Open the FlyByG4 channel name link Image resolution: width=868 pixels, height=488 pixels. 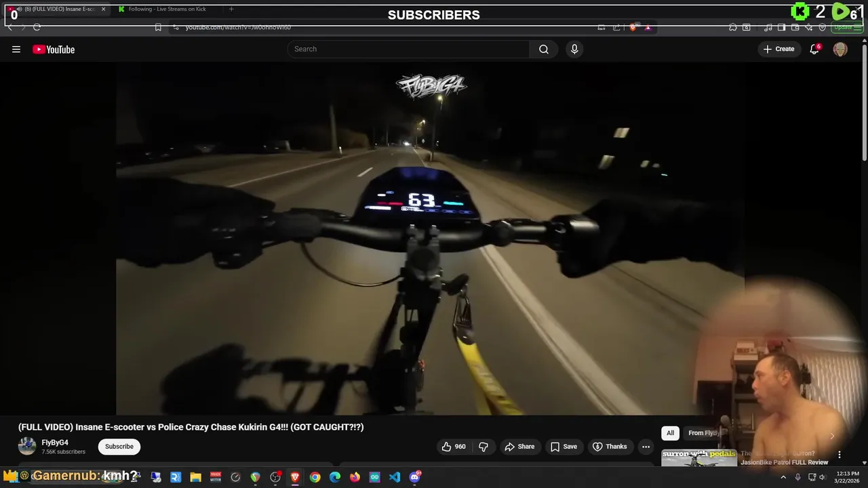point(55,443)
